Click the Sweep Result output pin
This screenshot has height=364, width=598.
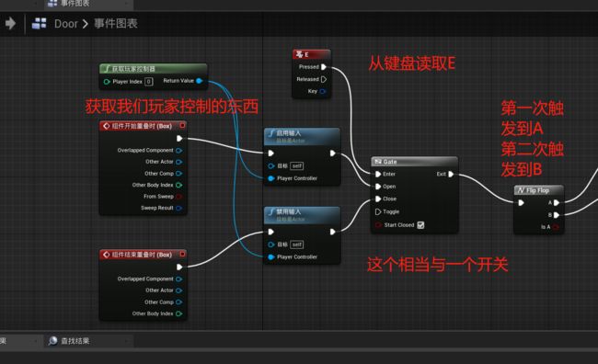pos(178,208)
